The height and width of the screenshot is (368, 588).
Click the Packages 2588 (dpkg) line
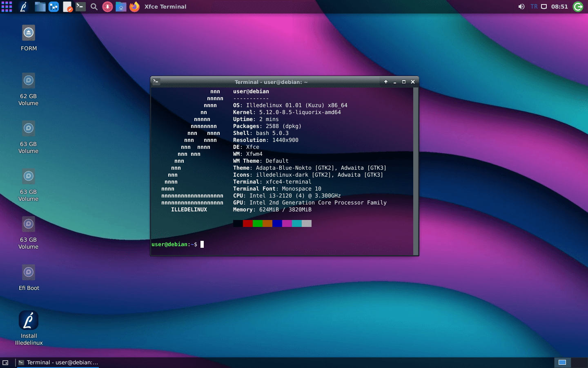[x=267, y=126]
